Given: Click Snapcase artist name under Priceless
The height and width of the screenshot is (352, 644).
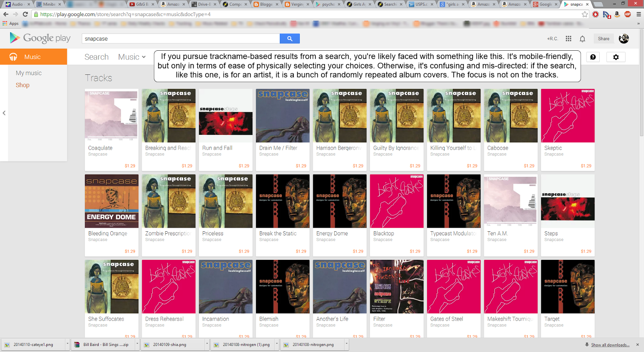Looking at the screenshot, I should click(x=212, y=240).
